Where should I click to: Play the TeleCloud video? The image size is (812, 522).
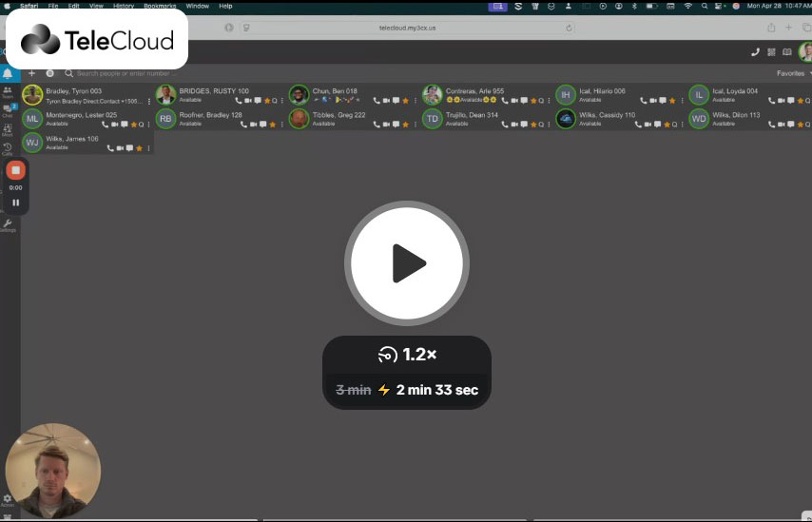point(407,263)
